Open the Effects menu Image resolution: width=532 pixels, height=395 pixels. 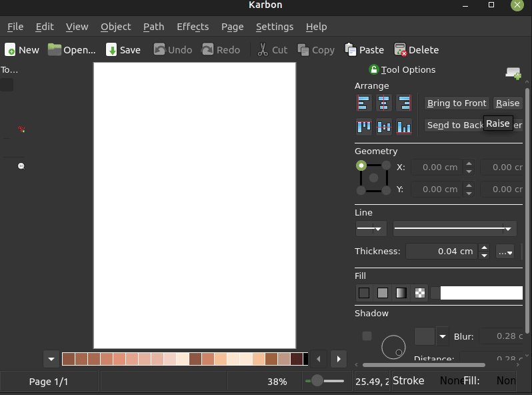193,27
